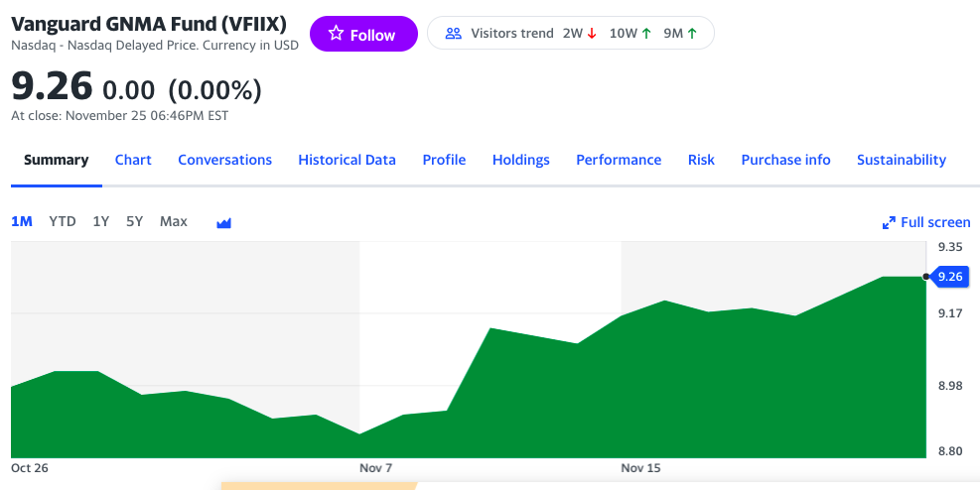Screen dimensions: 980x490
Task: Click the Nov 7 axis label
Action: pos(376,468)
